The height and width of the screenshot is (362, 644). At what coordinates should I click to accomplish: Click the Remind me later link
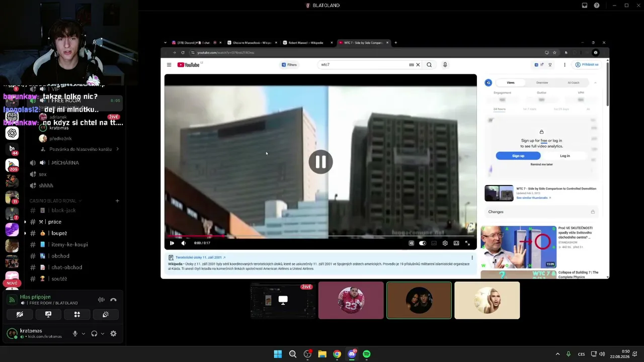[x=541, y=164]
